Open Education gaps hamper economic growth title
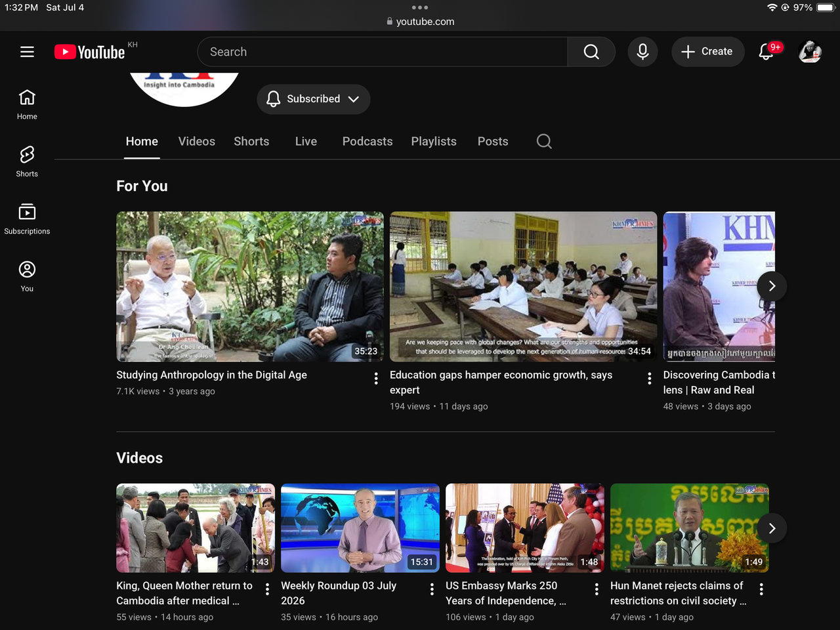This screenshot has height=630, width=840. tap(501, 383)
